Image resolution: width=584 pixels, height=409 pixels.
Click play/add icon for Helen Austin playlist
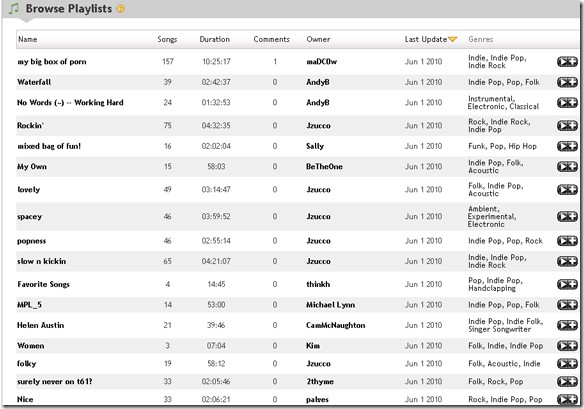567,325
